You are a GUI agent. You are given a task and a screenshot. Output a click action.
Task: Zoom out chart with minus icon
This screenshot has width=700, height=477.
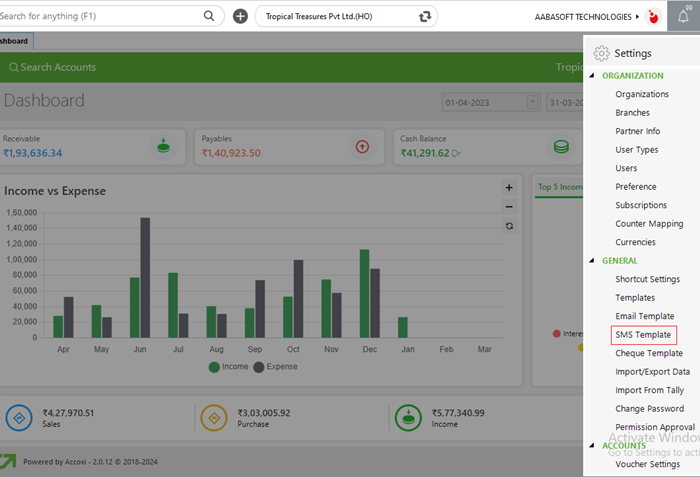point(509,206)
